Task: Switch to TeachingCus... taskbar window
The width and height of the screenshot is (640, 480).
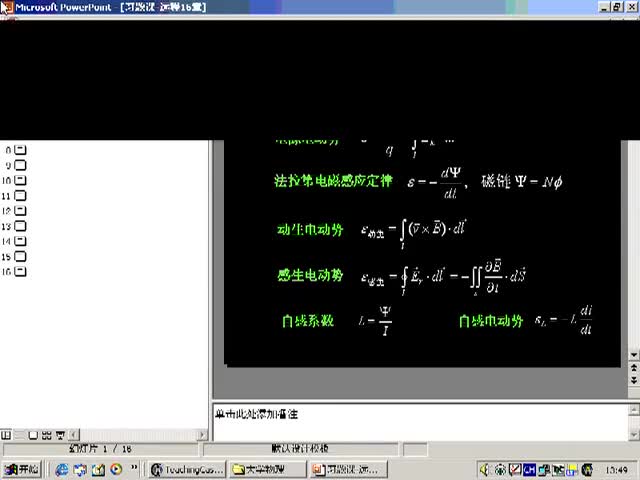Action: pos(188,470)
